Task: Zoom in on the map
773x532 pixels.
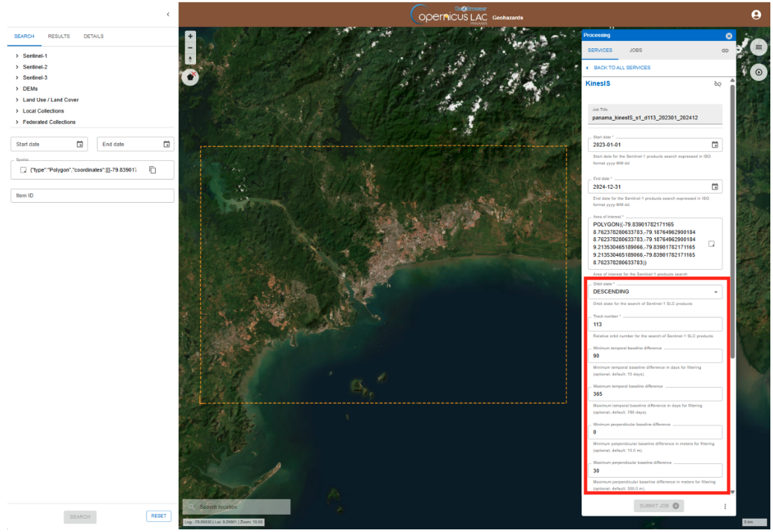Action: [191, 36]
